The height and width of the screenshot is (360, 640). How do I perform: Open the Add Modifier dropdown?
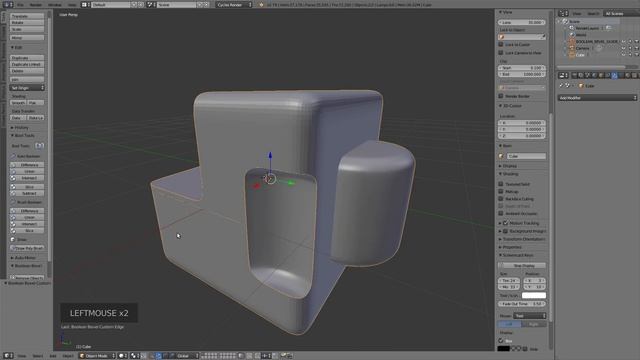(597, 98)
